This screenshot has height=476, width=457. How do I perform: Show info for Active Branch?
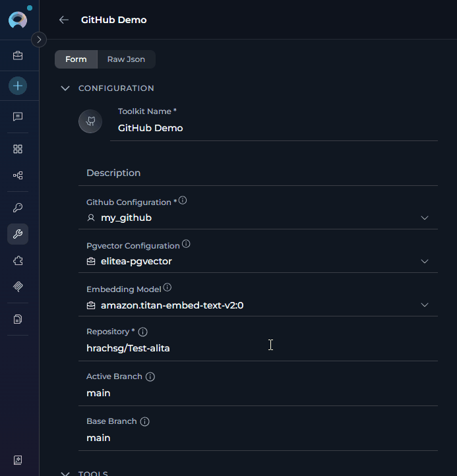click(x=150, y=376)
